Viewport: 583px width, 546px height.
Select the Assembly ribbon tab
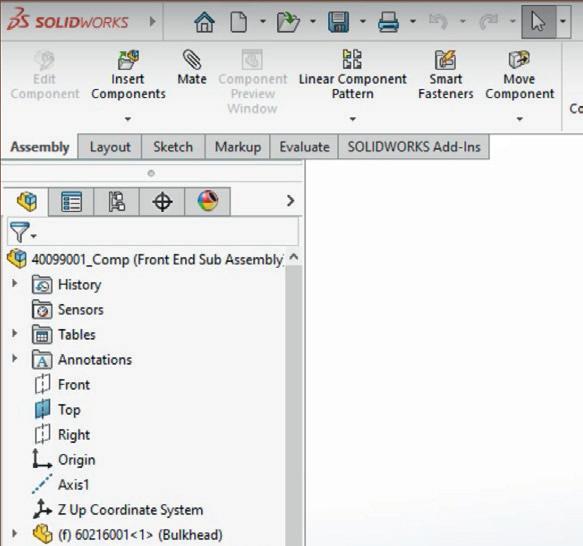point(40,147)
